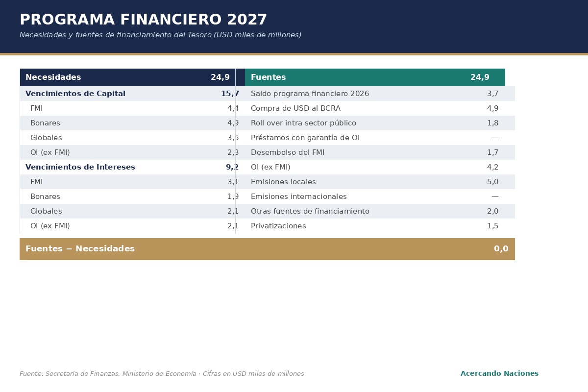Select the 1,9 value for Bonares intereses
Image resolution: width=588 pixels, height=392 pixels.
point(233,196)
